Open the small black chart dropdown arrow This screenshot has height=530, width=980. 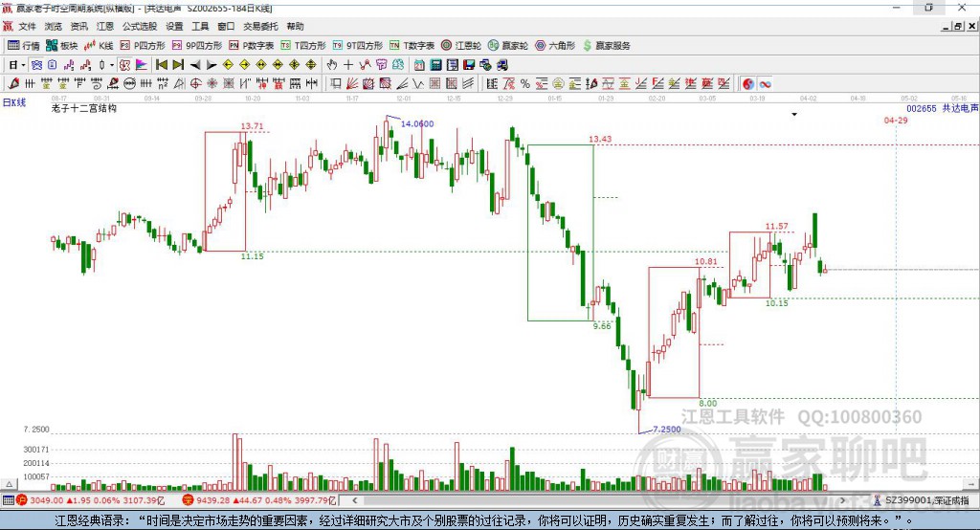pos(794,115)
